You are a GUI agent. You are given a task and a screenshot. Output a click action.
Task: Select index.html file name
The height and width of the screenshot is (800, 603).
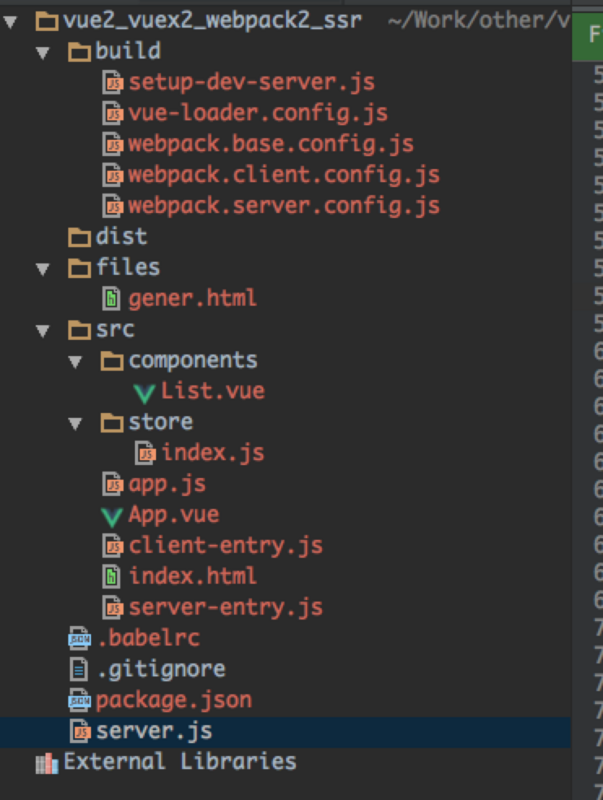click(192, 577)
